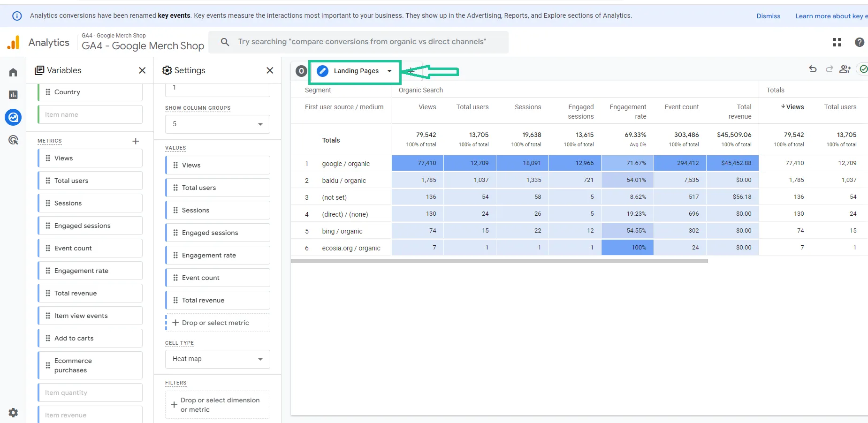868x423 pixels.
Task: Click the undo arrow icon
Action: pyautogui.click(x=813, y=69)
